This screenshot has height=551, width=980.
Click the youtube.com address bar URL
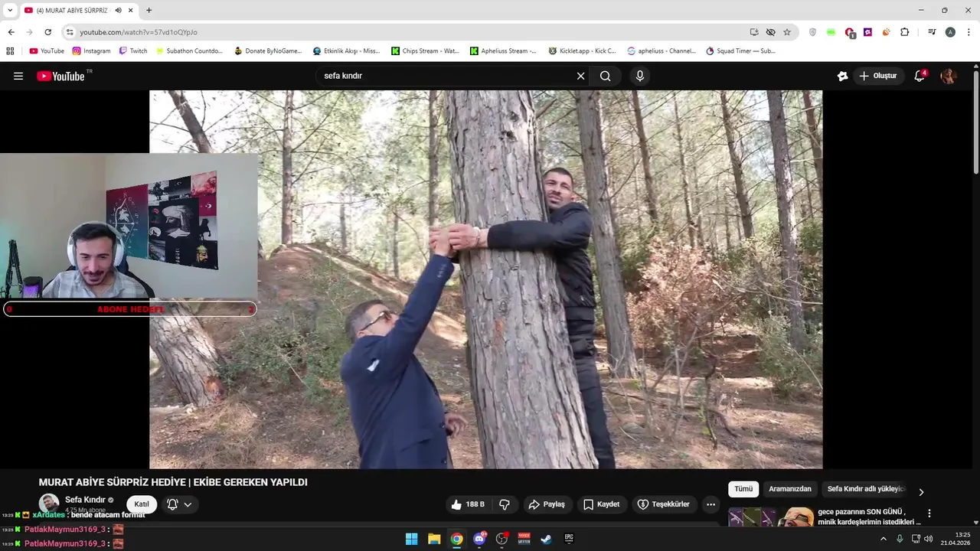pos(139,32)
